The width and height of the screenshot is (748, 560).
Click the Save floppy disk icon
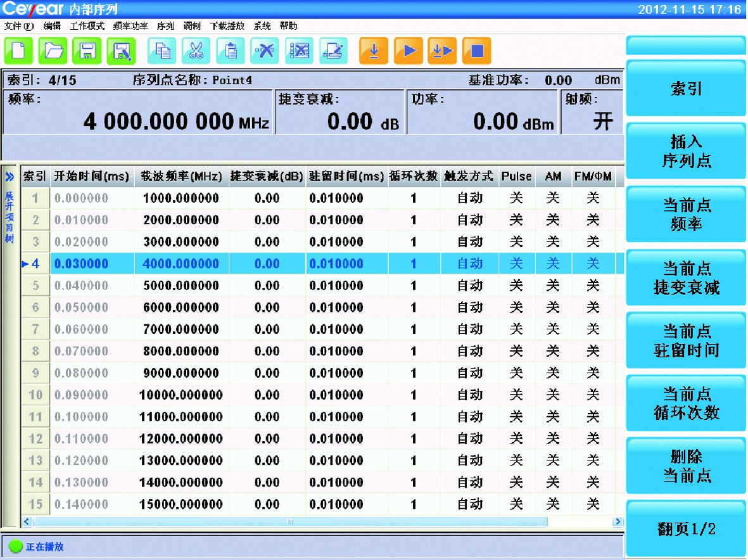tap(87, 51)
